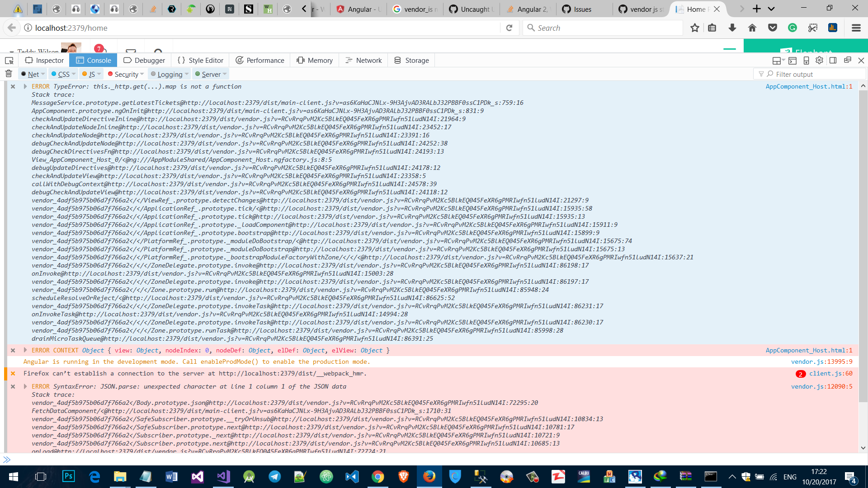
Task: Dock devtools to the side of window
Action: [x=833, y=61]
